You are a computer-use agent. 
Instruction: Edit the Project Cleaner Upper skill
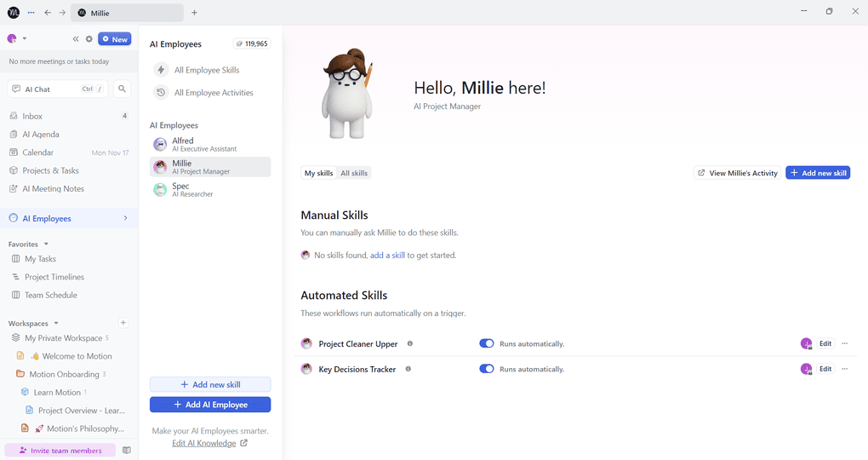(825, 343)
